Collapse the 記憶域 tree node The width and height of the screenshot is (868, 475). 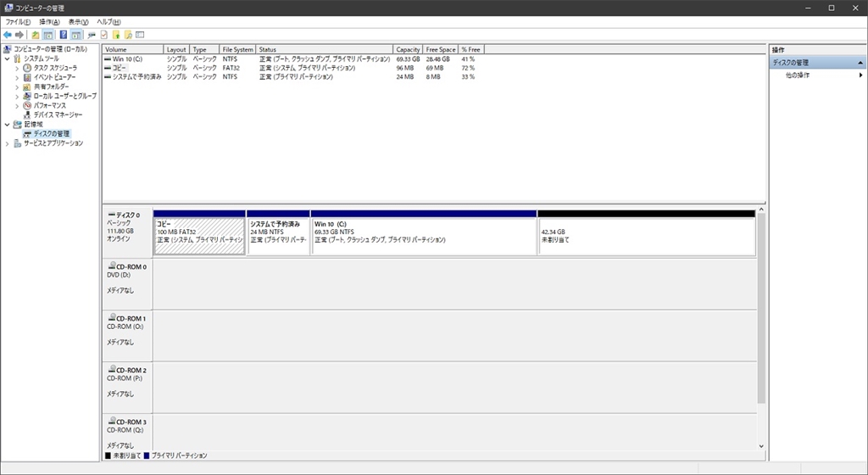tap(7, 124)
